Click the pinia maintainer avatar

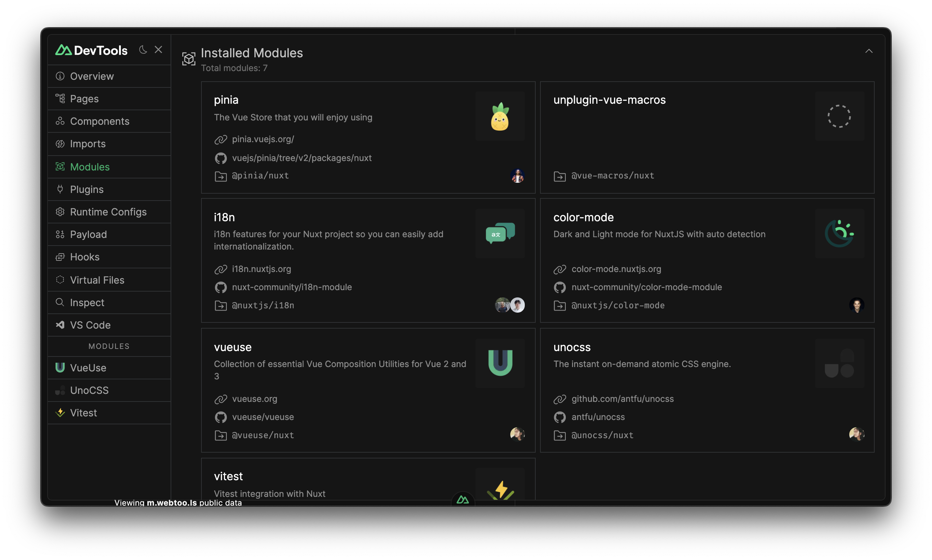point(517,176)
